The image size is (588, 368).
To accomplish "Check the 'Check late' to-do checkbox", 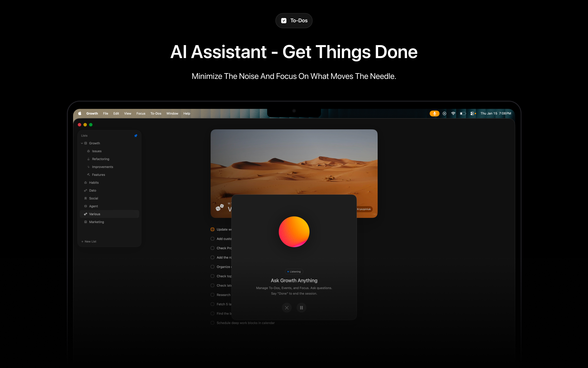I will point(212,285).
